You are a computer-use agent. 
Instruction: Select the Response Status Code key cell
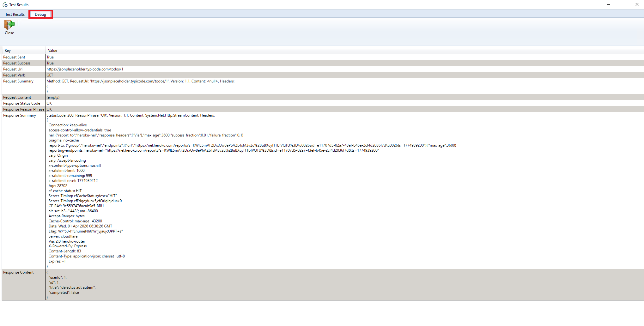pyautogui.click(x=24, y=103)
